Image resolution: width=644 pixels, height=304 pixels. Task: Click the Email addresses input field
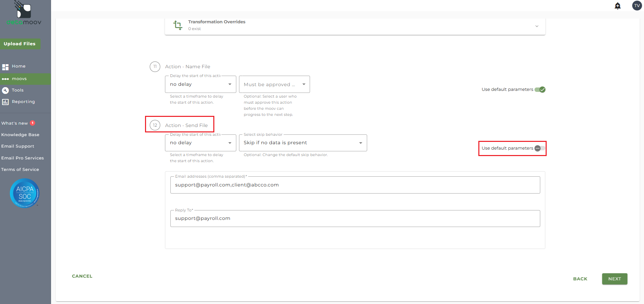pos(355,185)
